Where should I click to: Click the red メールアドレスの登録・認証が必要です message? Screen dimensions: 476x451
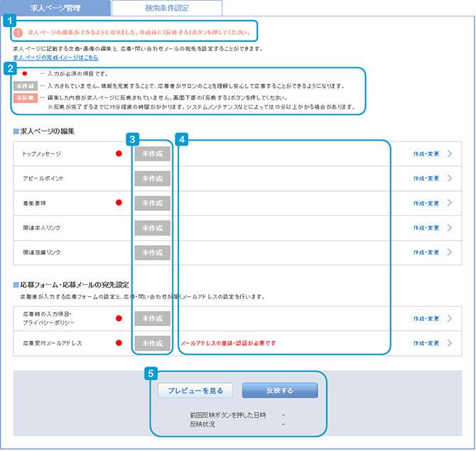228,343
